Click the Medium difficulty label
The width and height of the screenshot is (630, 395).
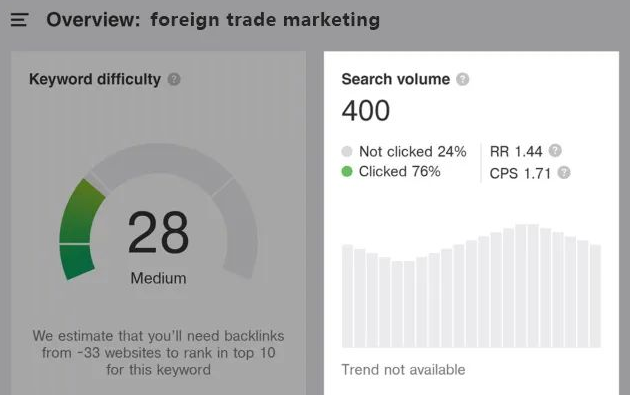click(x=158, y=278)
